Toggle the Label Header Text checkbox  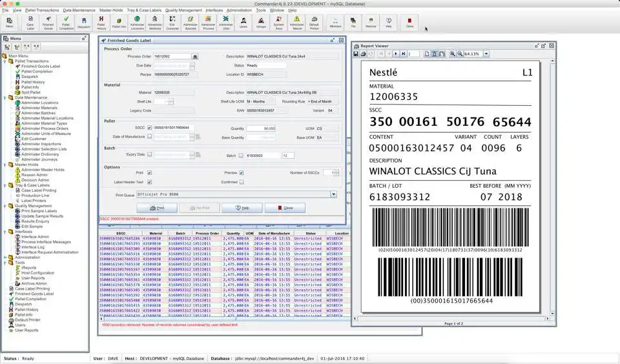pos(149,182)
